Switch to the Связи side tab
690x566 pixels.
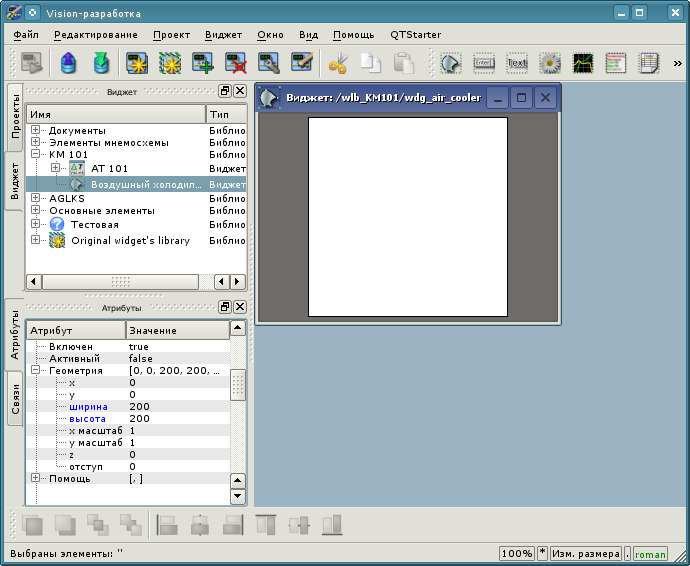pyautogui.click(x=16, y=400)
